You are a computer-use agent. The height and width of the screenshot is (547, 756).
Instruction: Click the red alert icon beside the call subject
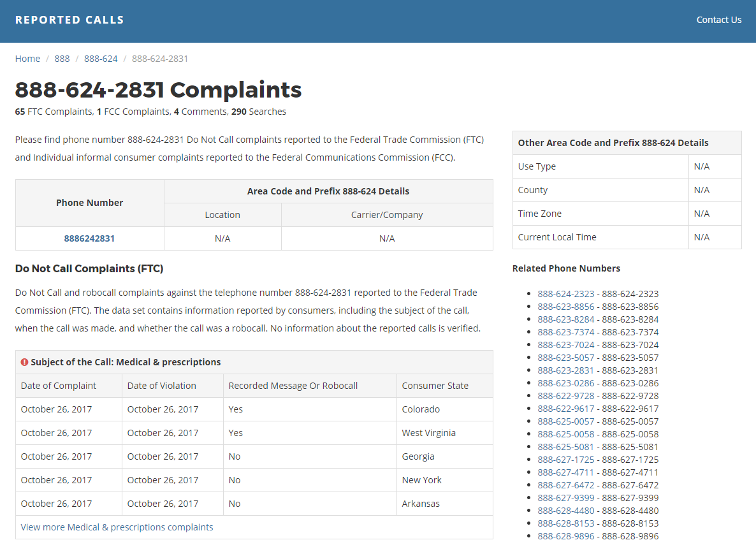[24, 362]
